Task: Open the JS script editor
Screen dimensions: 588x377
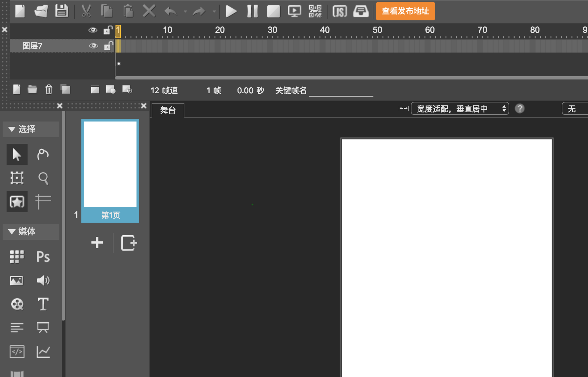Action: (x=340, y=11)
